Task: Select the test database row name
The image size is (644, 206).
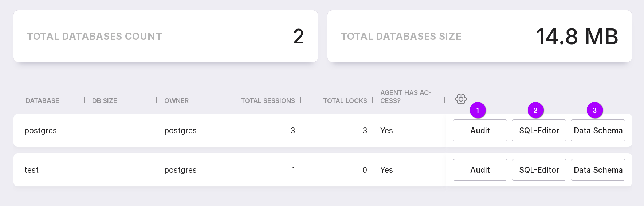Action: 32,170
